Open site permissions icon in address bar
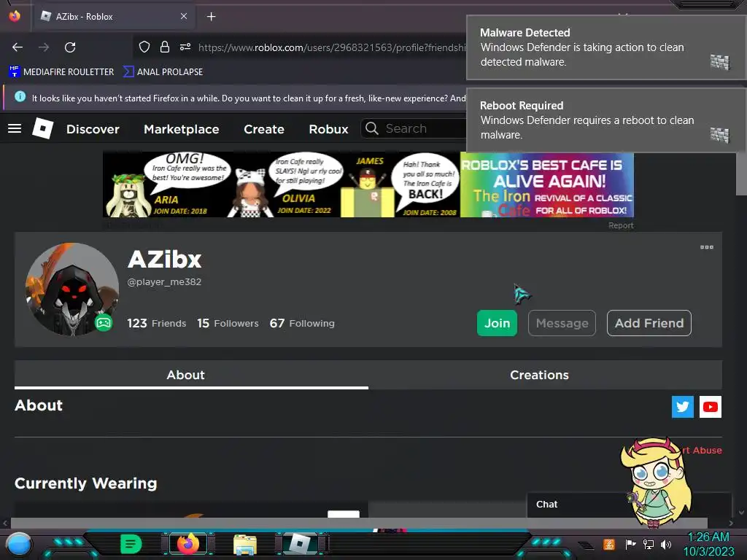 coord(185,47)
